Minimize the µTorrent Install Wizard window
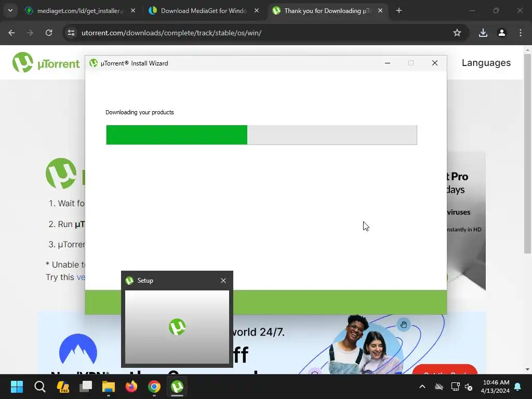Image resolution: width=532 pixels, height=399 pixels. pyautogui.click(x=388, y=63)
